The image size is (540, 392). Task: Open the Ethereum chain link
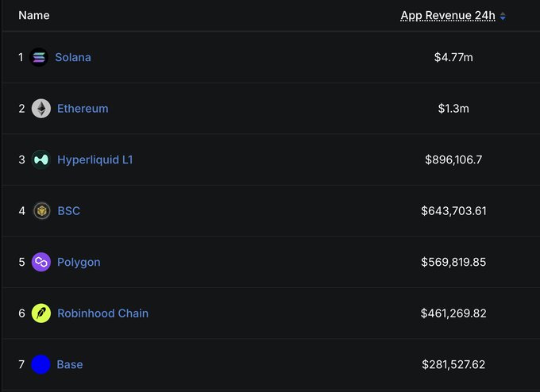pos(83,109)
